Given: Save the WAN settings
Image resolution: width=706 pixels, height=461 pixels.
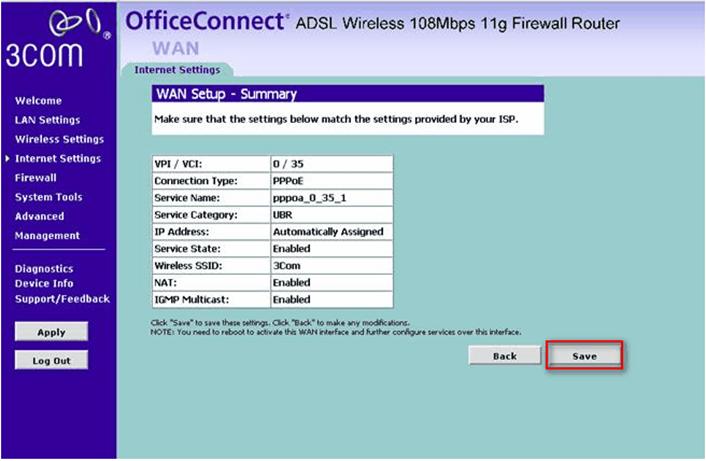Looking at the screenshot, I should 584,356.
